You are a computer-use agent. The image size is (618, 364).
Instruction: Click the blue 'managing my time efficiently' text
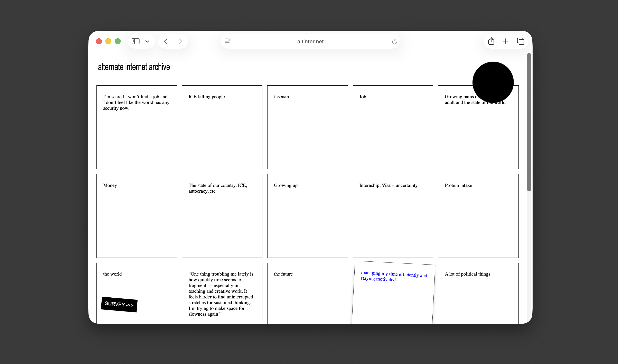pyautogui.click(x=394, y=276)
